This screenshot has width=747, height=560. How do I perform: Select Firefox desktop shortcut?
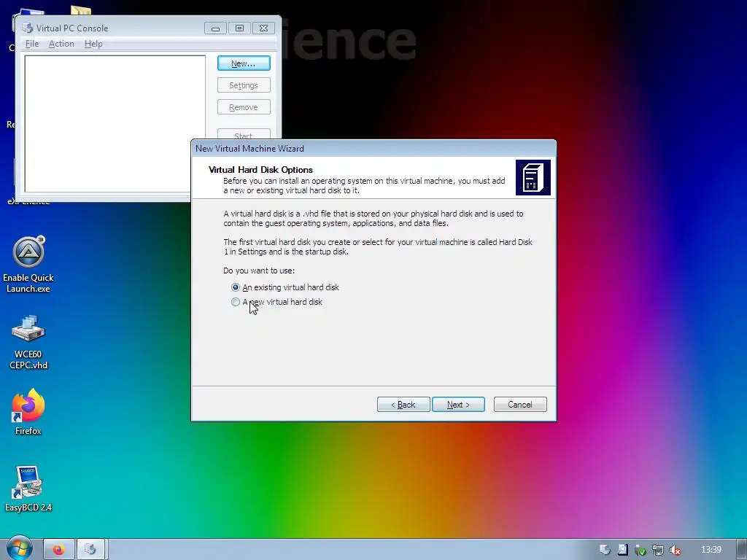coord(28,412)
